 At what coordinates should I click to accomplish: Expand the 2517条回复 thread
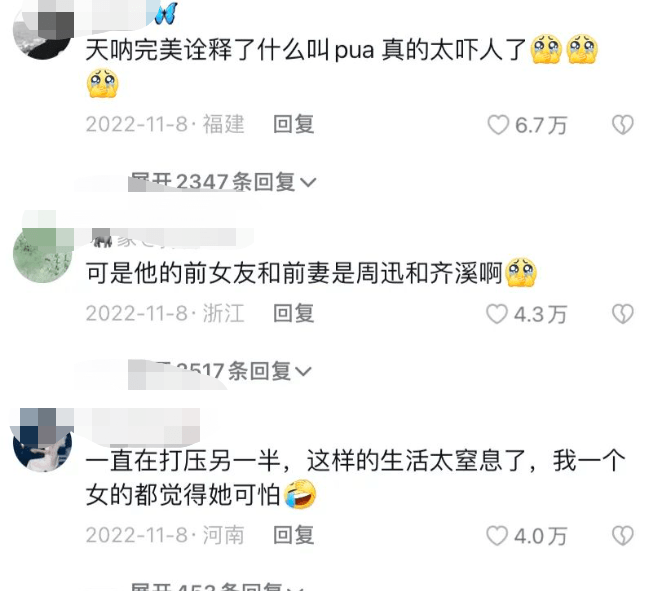click(x=220, y=371)
